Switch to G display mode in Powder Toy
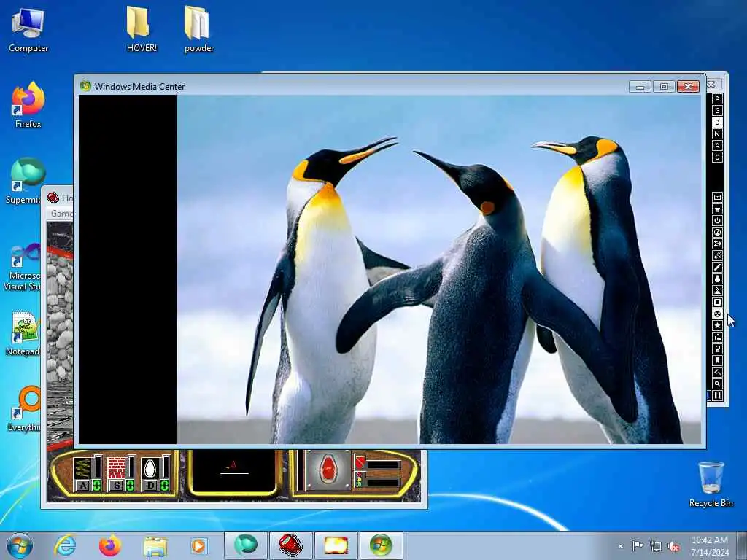 coord(717,111)
